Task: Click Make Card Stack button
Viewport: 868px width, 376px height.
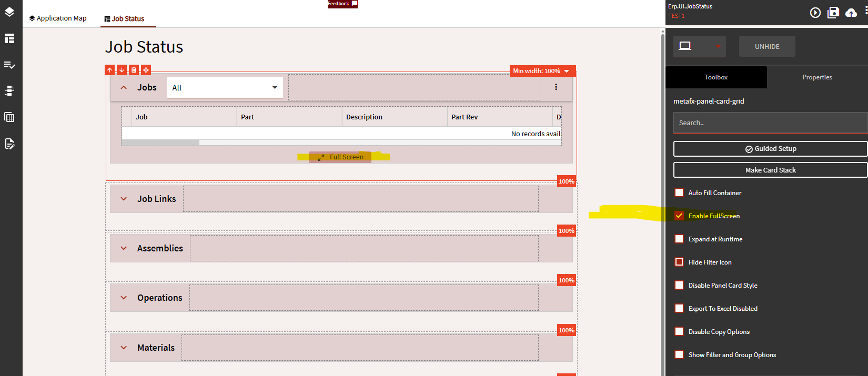Action: click(x=771, y=170)
